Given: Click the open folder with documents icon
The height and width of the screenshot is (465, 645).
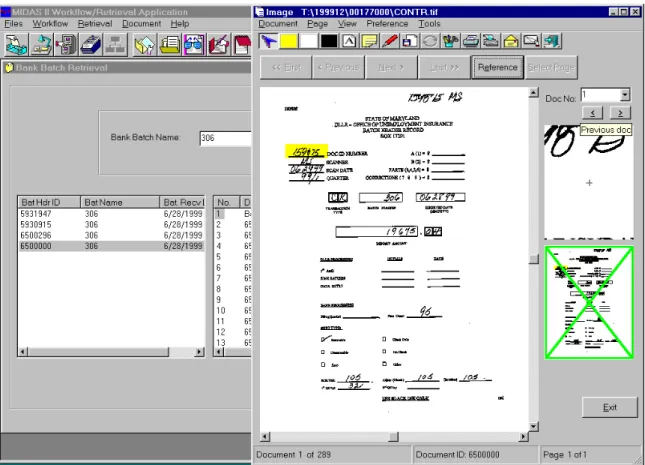Looking at the screenshot, I should click(169, 44).
